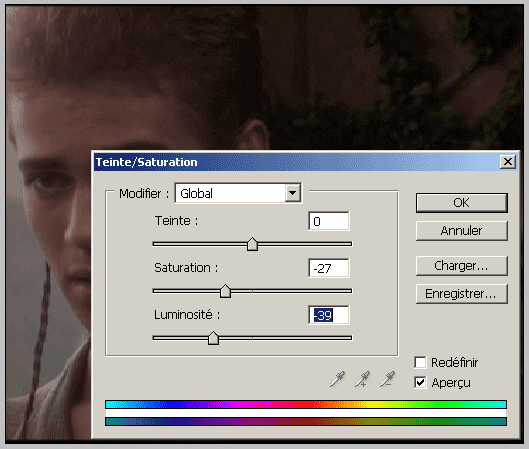Screen dimensions: 529x449
Task: Close the Teinte/Saturation dialog
Action: [x=508, y=162]
